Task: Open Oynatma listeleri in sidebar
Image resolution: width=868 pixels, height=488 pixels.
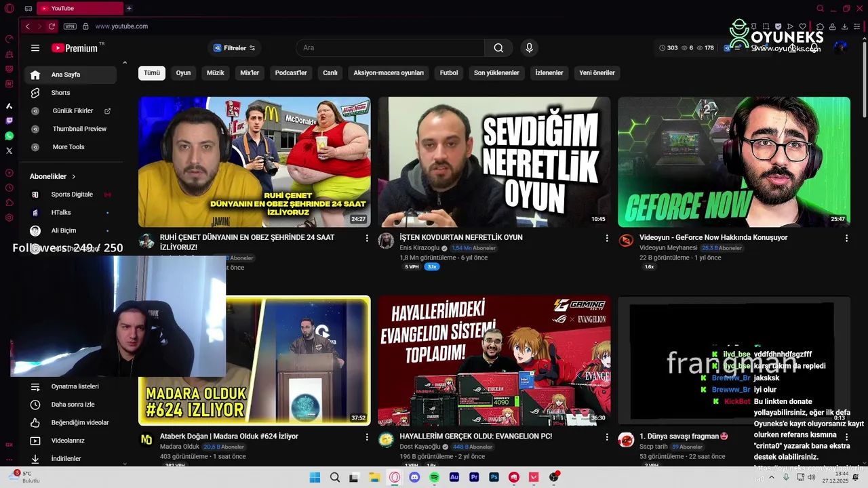Action: (x=71, y=386)
